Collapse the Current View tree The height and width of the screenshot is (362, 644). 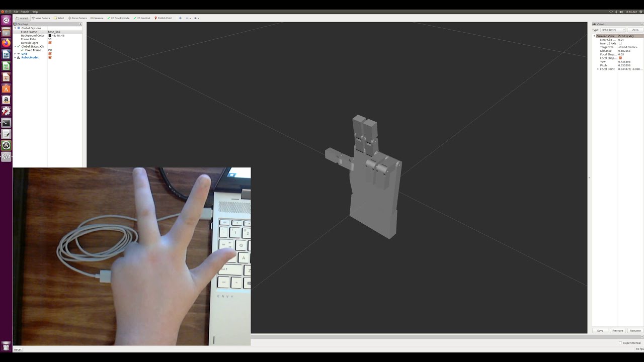click(594, 36)
